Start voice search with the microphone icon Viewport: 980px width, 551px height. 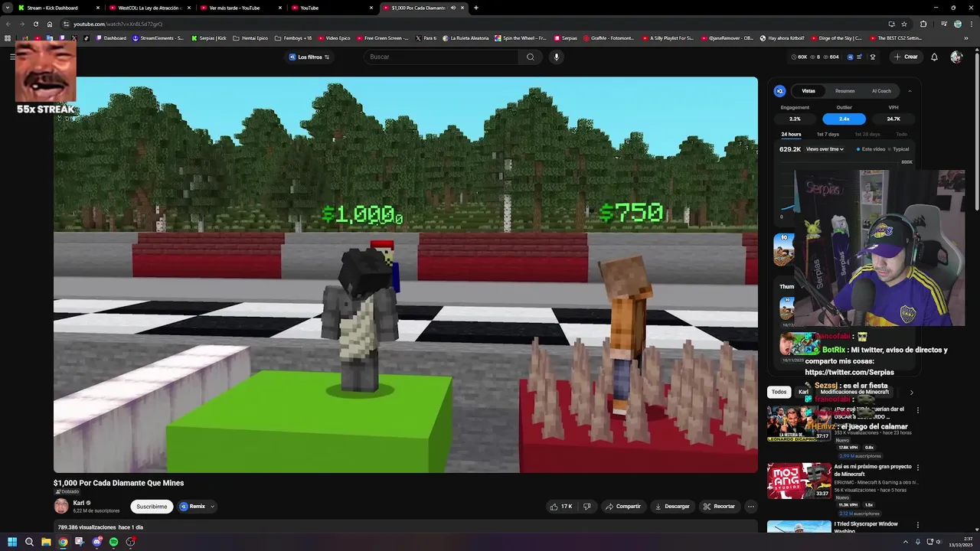point(557,57)
